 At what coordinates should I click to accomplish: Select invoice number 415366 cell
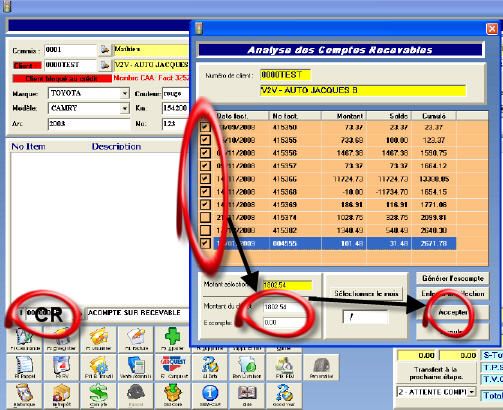295,179
